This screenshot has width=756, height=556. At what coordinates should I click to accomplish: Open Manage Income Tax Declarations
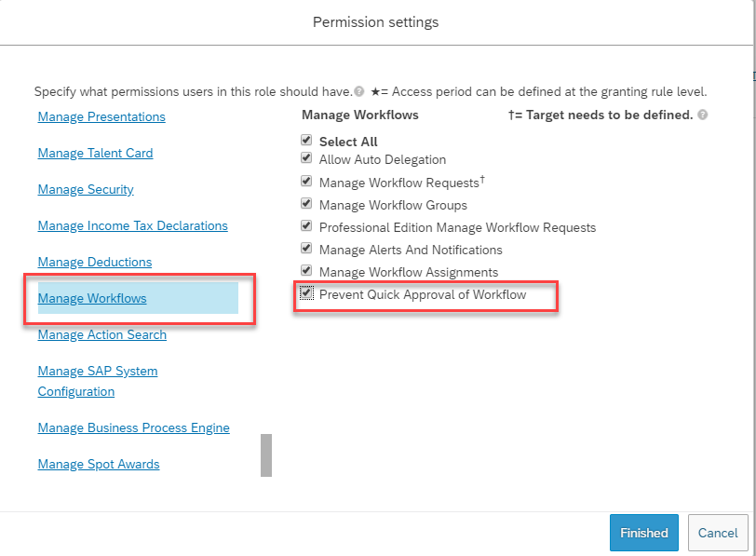tap(132, 225)
